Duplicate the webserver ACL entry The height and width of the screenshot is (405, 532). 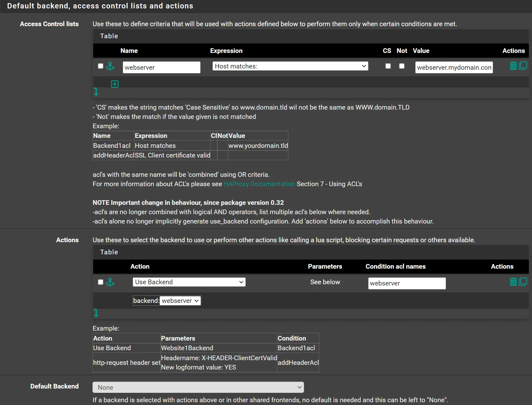coord(523,65)
